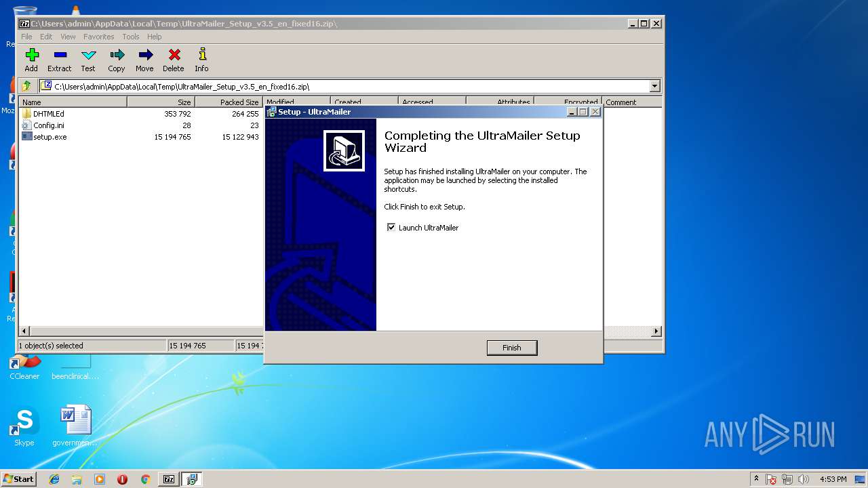Open the Tools menu
Image resolution: width=868 pixels, height=488 pixels.
coord(131,37)
